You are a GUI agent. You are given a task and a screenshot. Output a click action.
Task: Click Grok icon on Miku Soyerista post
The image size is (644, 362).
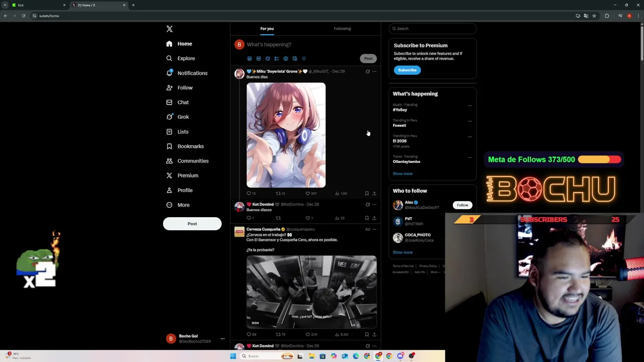(367, 71)
